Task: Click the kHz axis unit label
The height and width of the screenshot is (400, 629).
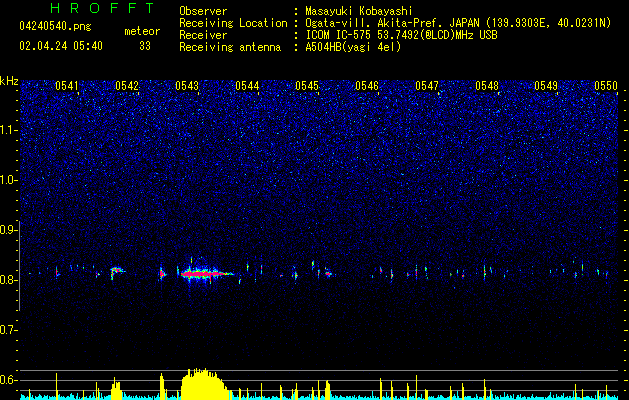Action: [9, 81]
